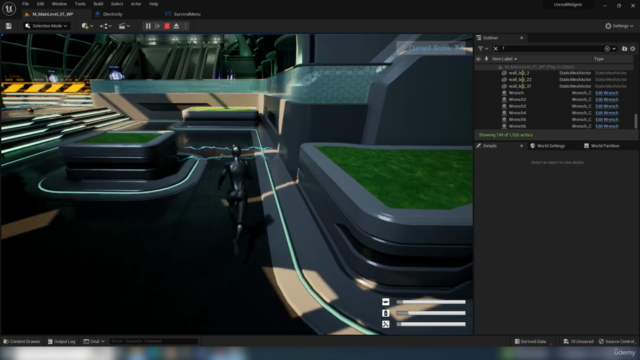Close the Details panel tab
640x360 pixels.
[521, 146]
